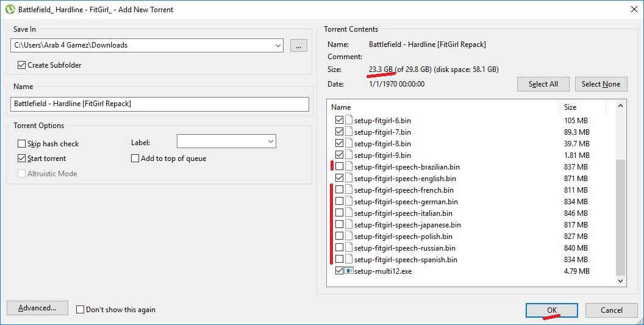This screenshot has height=325, width=644.
Task: Close the Add New Torrent dialog
Action: pyautogui.click(x=634, y=9)
